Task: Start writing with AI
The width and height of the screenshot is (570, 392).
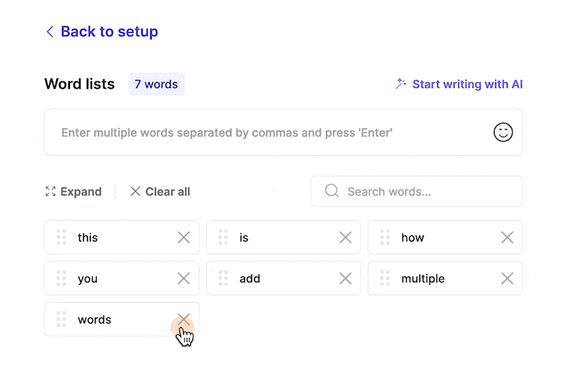Action: pyautogui.click(x=460, y=84)
